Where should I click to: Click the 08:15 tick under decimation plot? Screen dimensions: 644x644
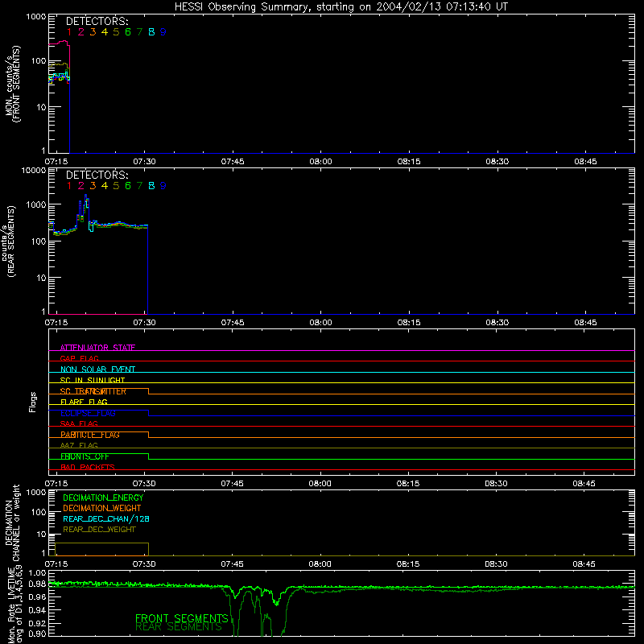(408, 564)
